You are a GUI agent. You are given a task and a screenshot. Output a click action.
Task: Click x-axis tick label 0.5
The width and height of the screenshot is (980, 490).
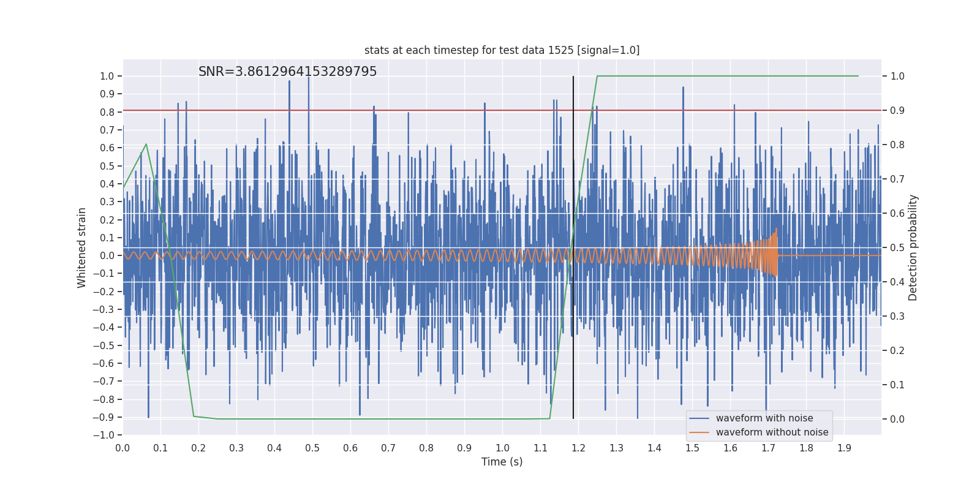pyautogui.click(x=312, y=448)
